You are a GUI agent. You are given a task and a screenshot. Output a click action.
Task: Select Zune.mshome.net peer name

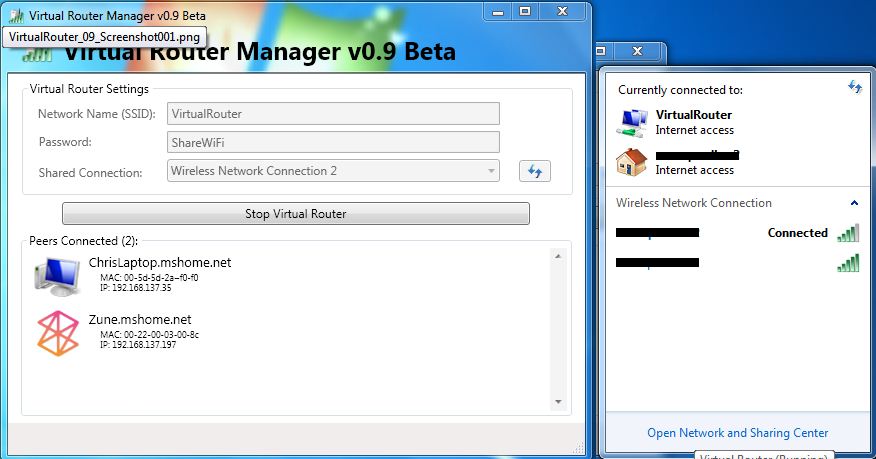point(140,319)
